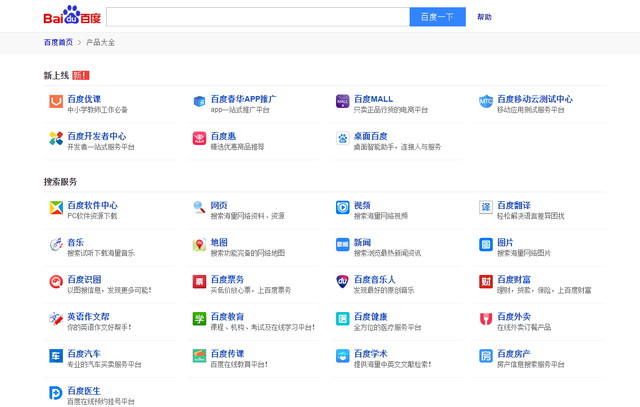Click the 图片 blue icon

(x=486, y=245)
